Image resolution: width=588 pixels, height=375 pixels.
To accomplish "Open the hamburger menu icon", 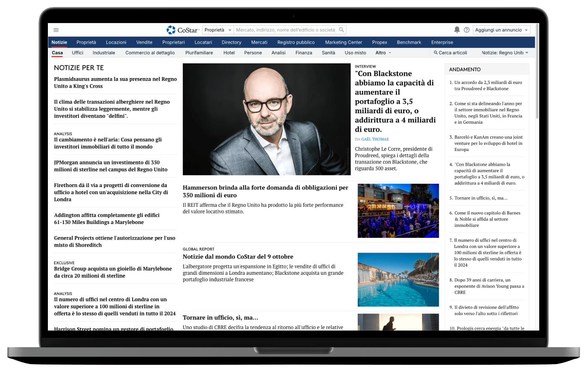I will tap(56, 30).
